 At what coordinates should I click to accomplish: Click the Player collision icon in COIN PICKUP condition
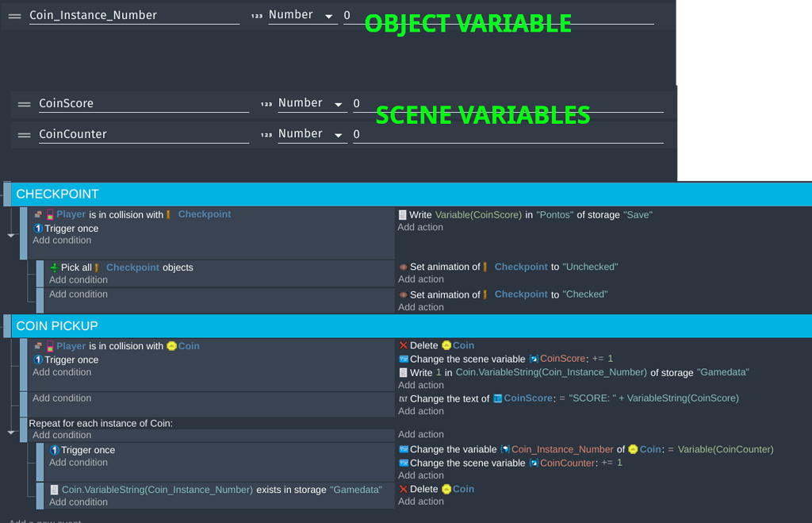coord(37,345)
